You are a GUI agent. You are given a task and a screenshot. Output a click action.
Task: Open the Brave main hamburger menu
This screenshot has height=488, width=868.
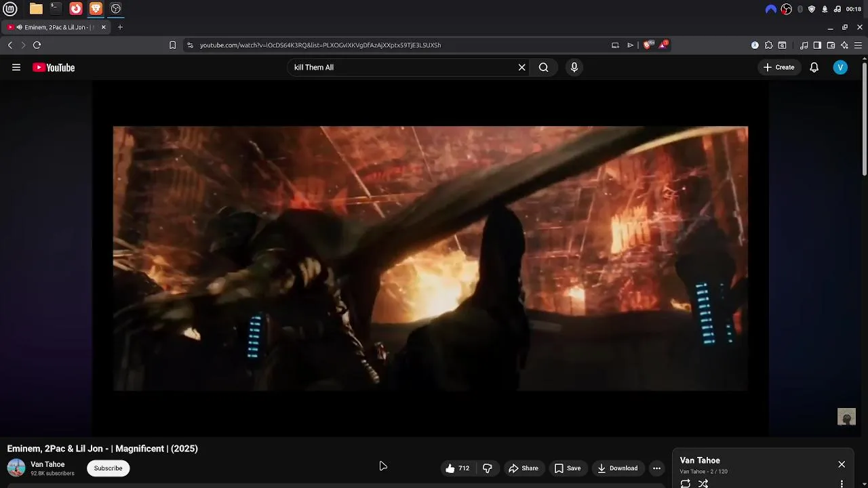click(x=858, y=45)
